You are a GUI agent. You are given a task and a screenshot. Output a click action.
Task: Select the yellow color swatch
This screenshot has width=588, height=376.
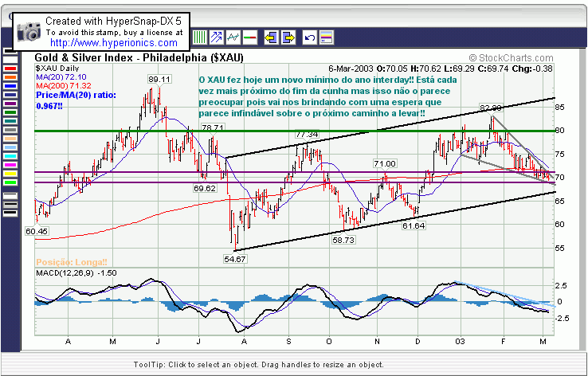[10, 174]
